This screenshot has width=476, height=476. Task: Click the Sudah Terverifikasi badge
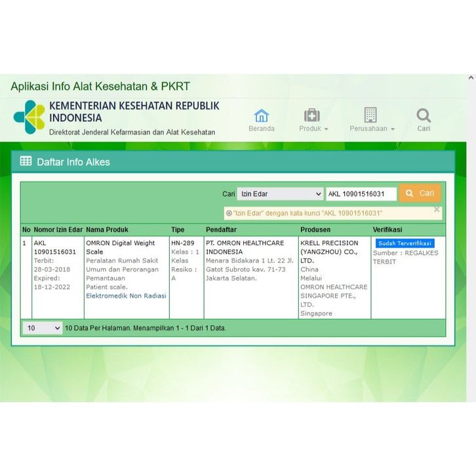tap(405, 243)
